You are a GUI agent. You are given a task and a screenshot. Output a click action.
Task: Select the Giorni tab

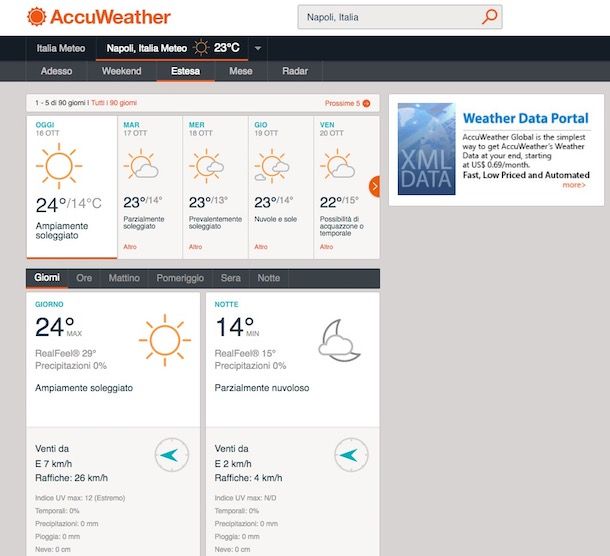(47, 278)
